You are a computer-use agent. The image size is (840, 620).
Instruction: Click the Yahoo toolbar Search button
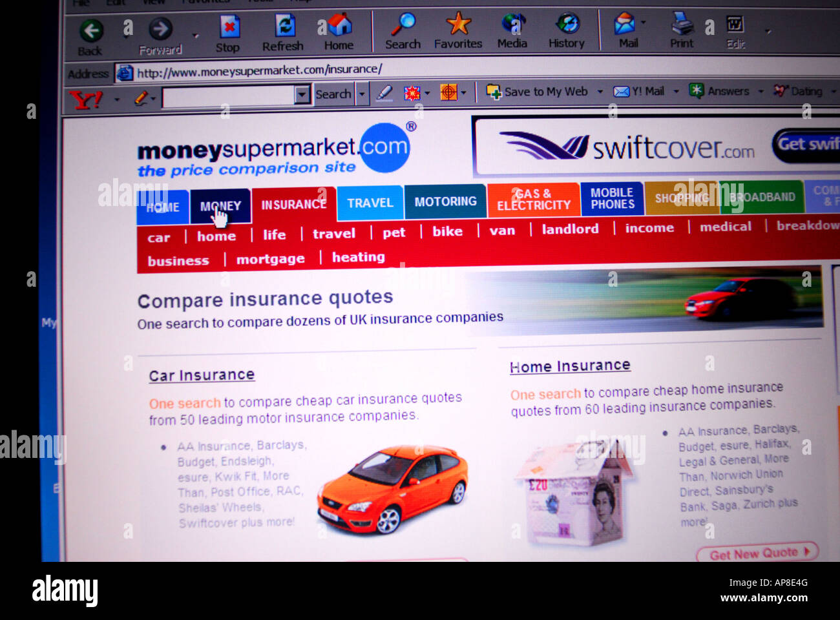pyautogui.click(x=333, y=94)
